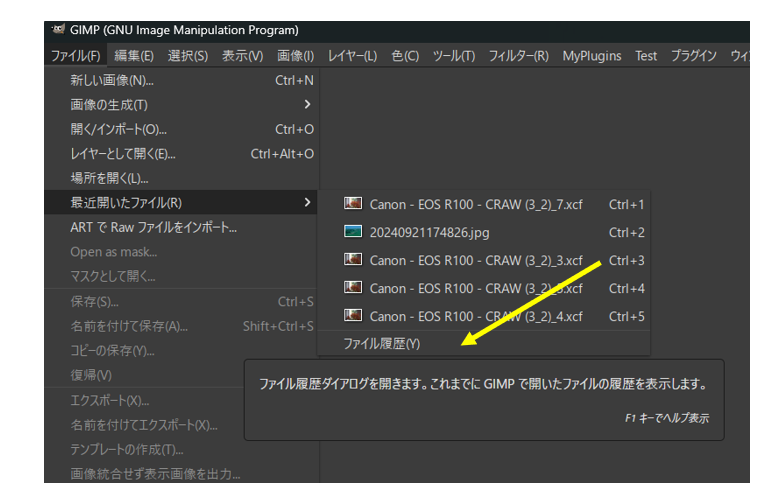Select 画像の生成(T) menu entry

(182, 104)
